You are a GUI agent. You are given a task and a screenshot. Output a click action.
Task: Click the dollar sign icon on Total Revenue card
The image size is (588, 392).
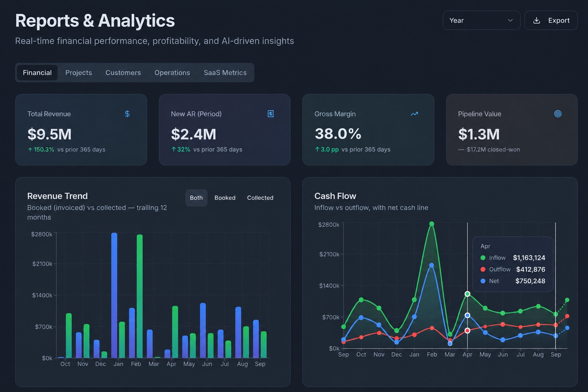coord(127,114)
